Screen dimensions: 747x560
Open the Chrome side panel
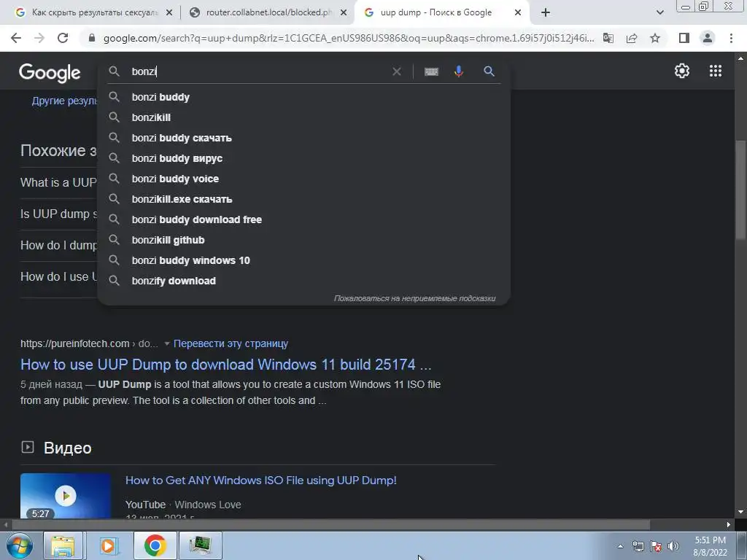pyautogui.click(x=684, y=38)
